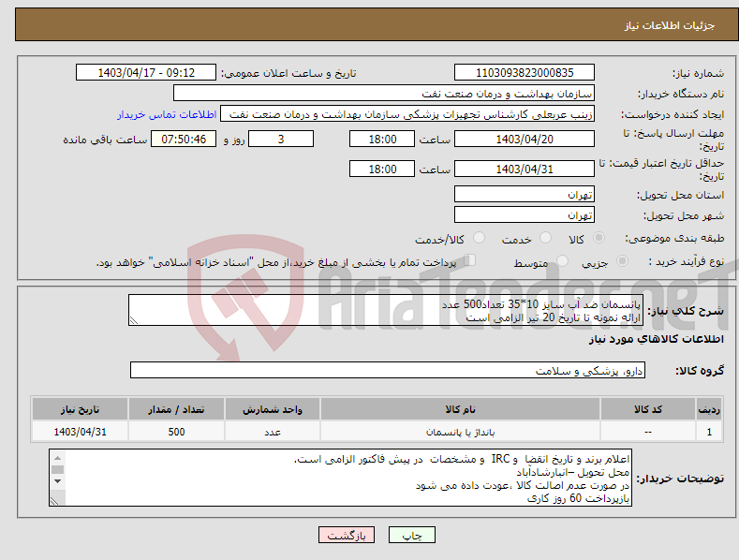Click the buyer notes scrollbar down arrow
This screenshot has height=560, width=739.
point(57,481)
